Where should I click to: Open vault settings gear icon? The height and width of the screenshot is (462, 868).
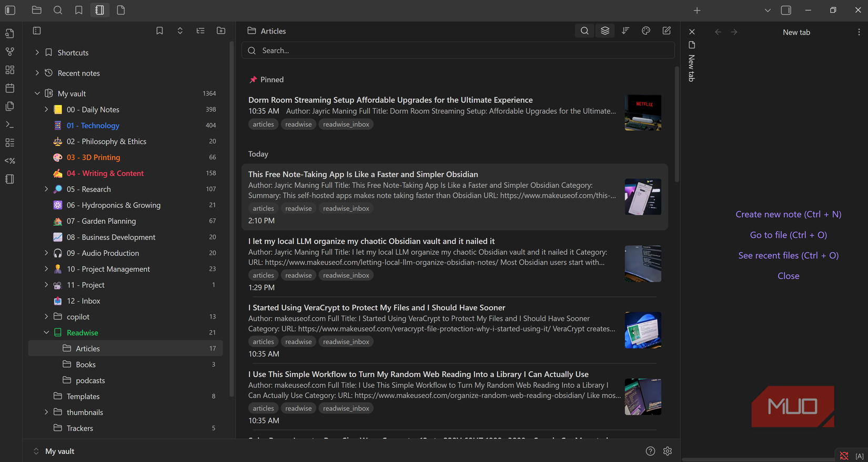(668, 451)
